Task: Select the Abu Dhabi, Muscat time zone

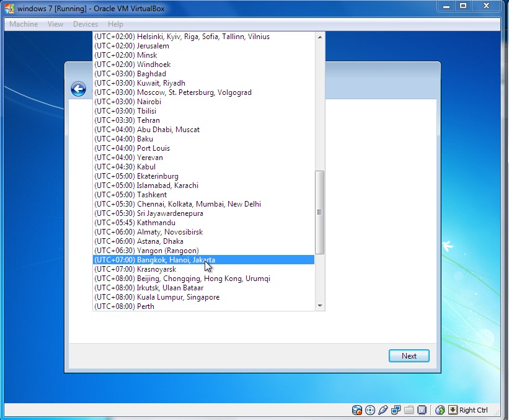Action: pos(203,130)
